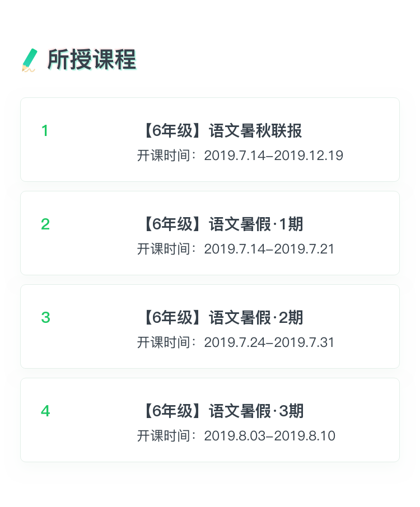The height and width of the screenshot is (507, 420).
Task: Click the green number 1 index
Action: 45,131
